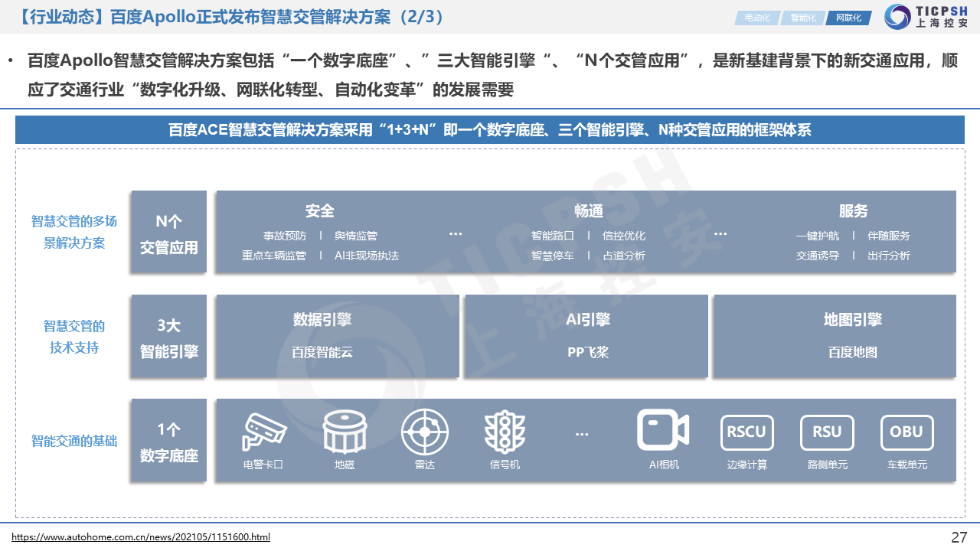Switch to the 智能化 tab
This screenshot has width=980, height=551.
(x=802, y=18)
